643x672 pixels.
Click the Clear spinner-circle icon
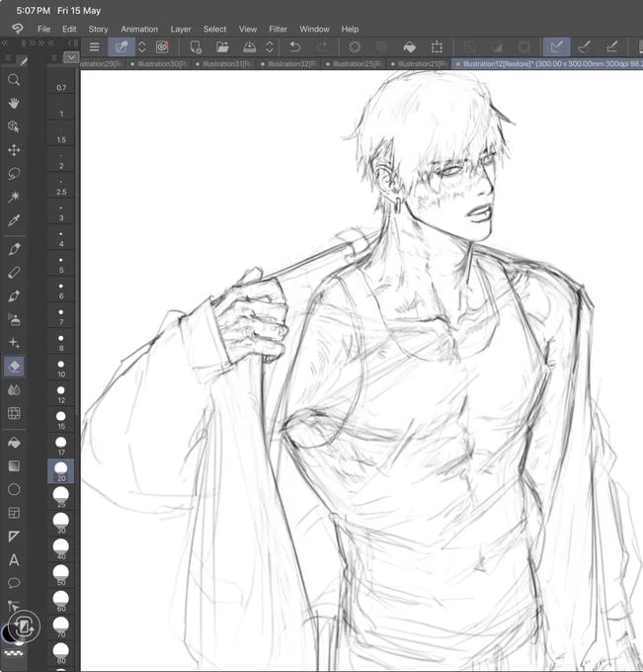355,46
